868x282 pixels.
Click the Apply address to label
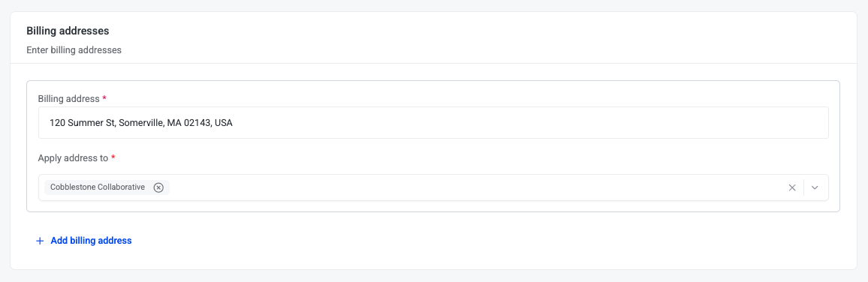[73, 157]
